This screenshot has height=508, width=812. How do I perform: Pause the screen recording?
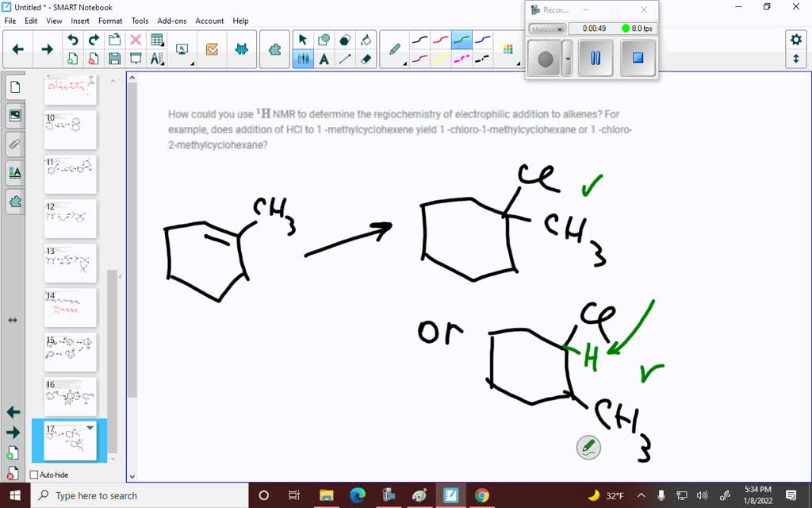596,58
